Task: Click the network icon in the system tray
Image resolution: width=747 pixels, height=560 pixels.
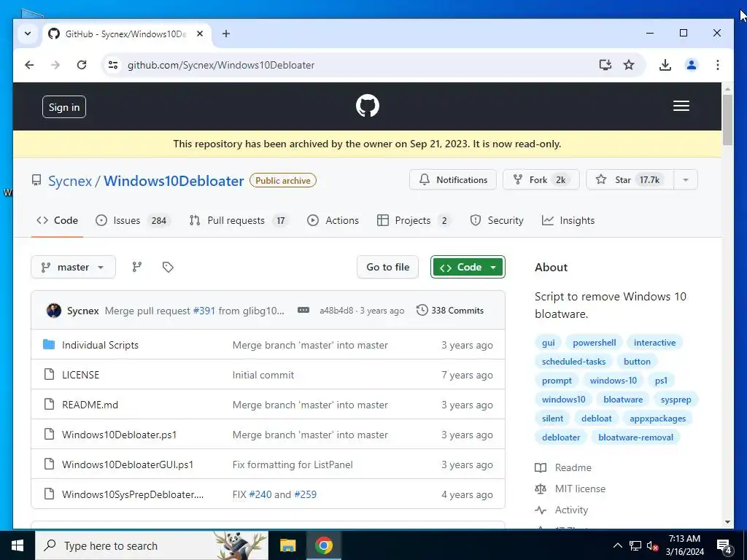Action: point(635,546)
